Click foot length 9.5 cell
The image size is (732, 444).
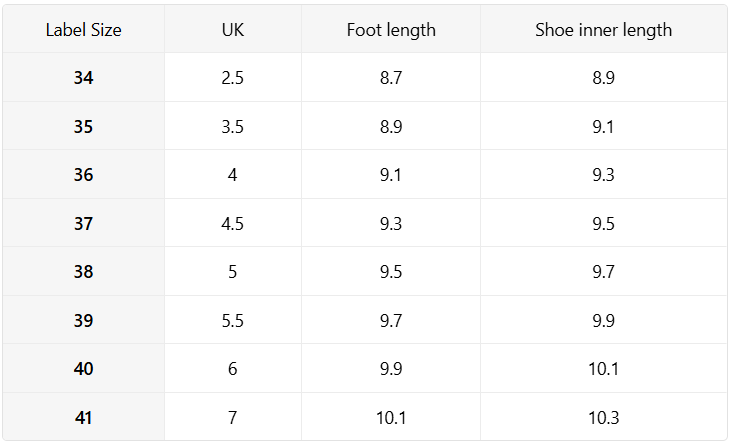(391, 272)
